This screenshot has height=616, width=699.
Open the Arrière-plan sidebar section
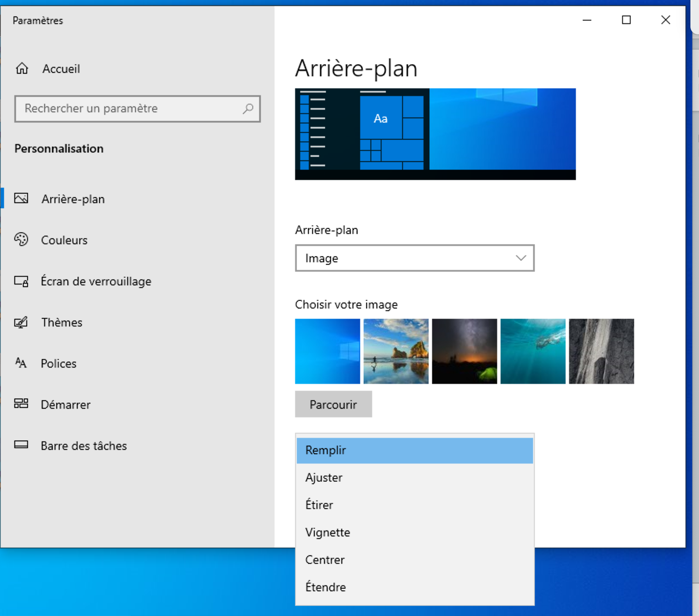coord(138,199)
